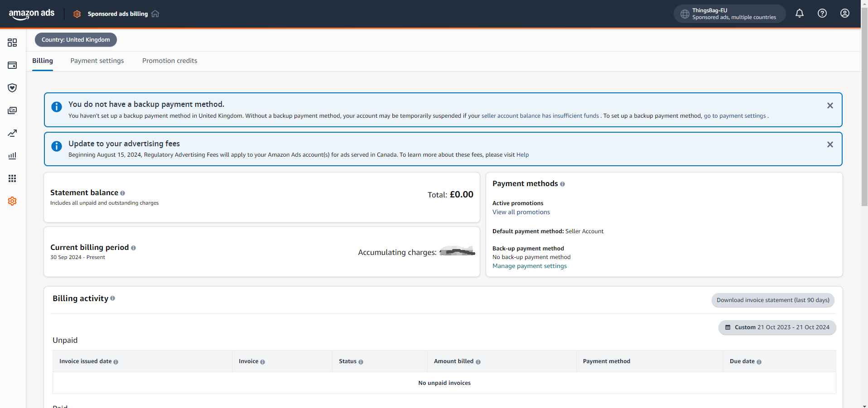Switch to the Payment settings tab
This screenshot has width=868, height=408.
[97, 61]
